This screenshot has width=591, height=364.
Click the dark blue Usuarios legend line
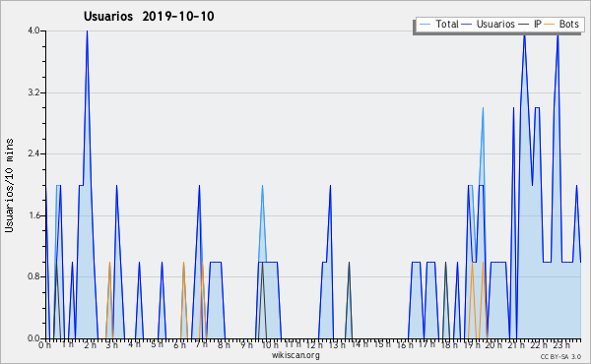(467, 25)
